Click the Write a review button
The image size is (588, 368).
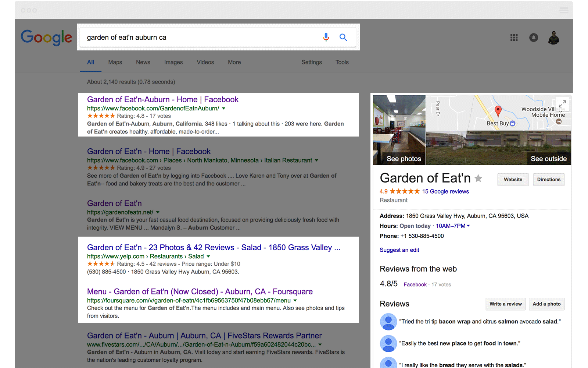click(x=505, y=304)
